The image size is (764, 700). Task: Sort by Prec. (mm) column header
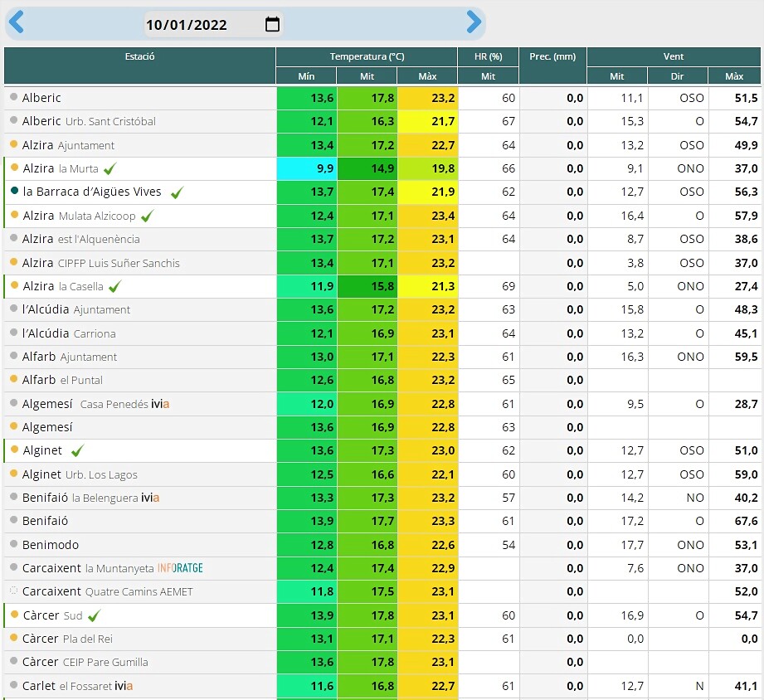coord(552,66)
